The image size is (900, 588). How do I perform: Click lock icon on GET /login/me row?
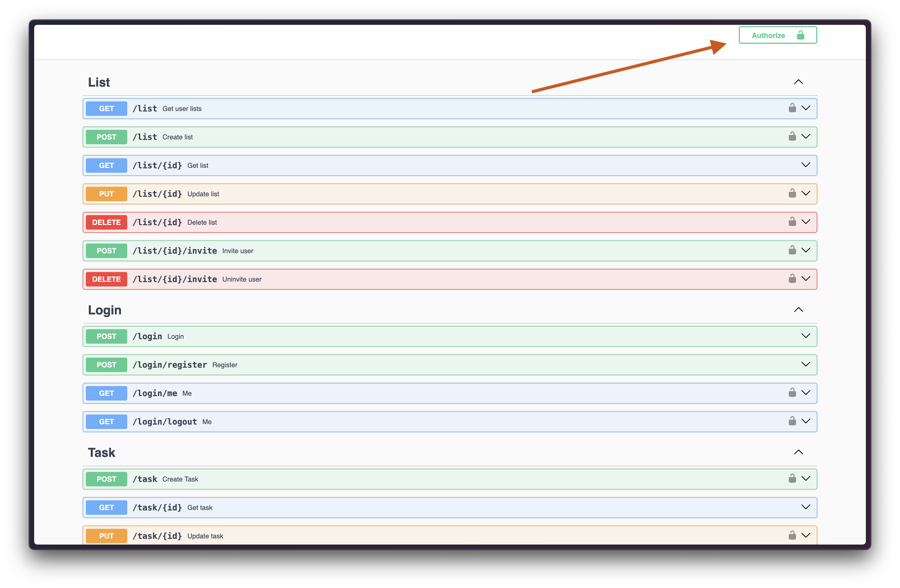point(792,393)
